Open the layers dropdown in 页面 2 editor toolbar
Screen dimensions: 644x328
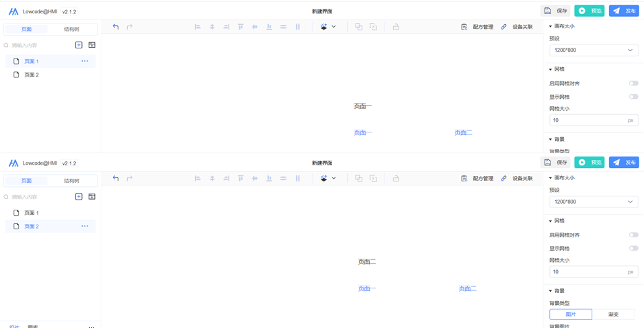pos(328,179)
